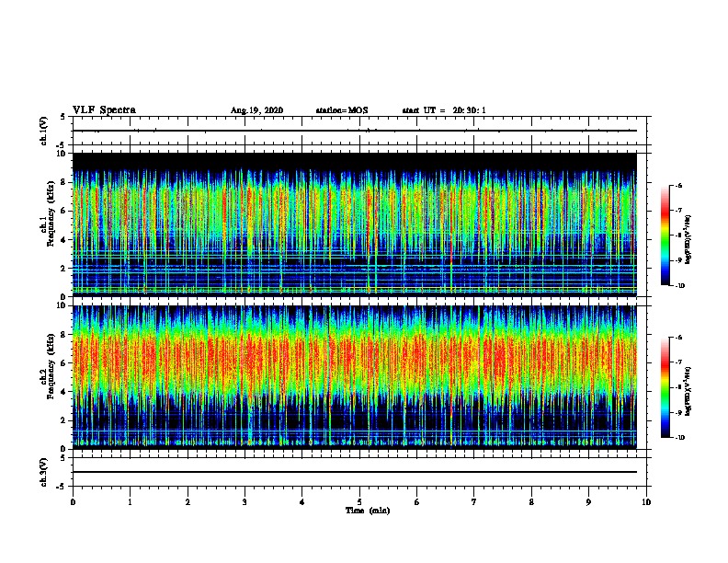Screen dimensions: 728x563
Task: Click the "5" tick on time axis
Action: pyautogui.click(x=359, y=502)
